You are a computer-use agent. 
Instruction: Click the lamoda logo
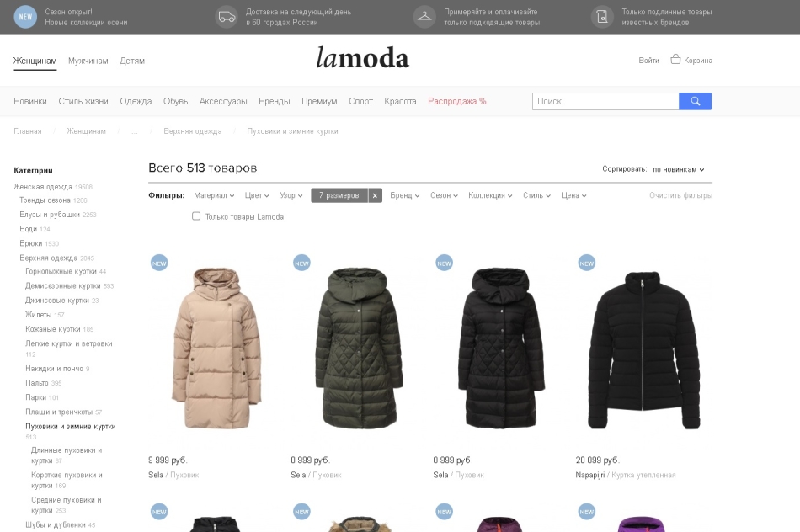(362, 57)
